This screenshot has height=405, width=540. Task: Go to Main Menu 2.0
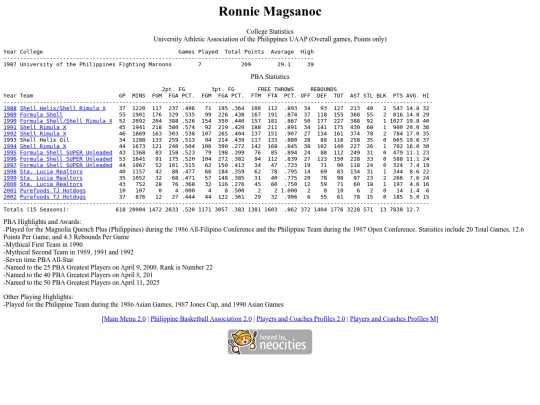(x=125, y=319)
